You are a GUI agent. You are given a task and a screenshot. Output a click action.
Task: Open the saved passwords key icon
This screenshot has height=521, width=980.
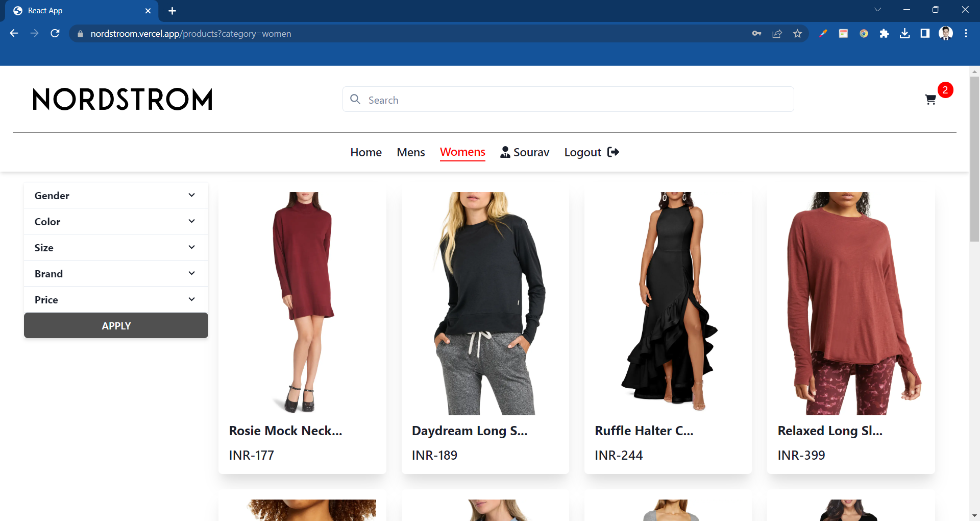coord(756,34)
